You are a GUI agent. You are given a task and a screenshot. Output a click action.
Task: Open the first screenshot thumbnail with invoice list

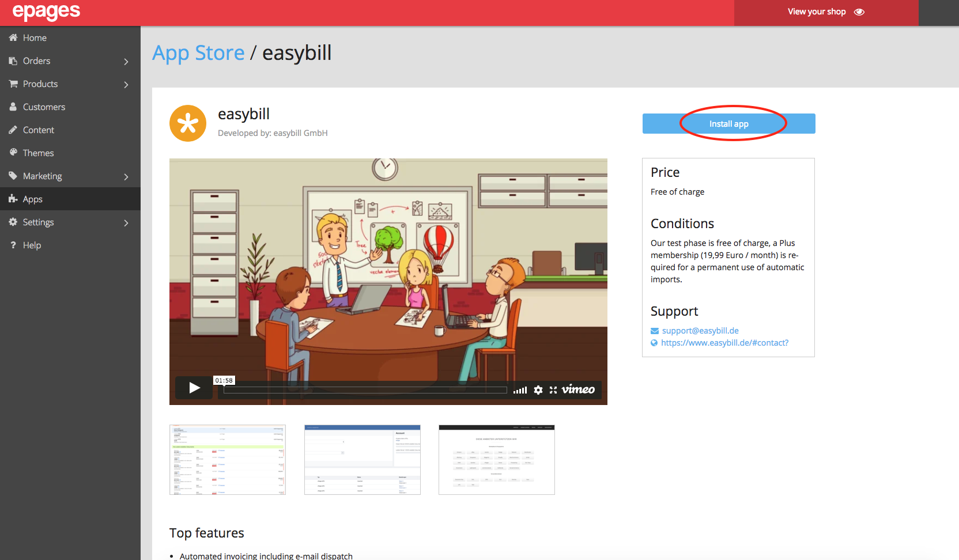tap(228, 460)
